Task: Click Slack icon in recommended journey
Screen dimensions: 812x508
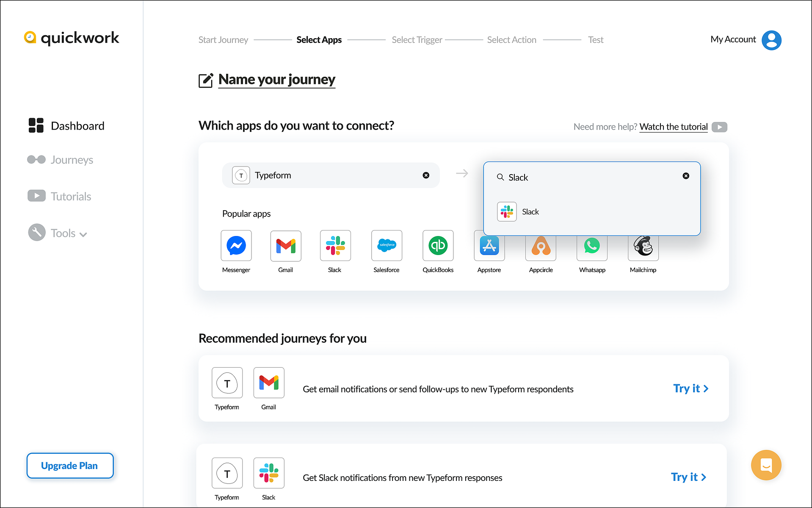Action: tap(269, 473)
